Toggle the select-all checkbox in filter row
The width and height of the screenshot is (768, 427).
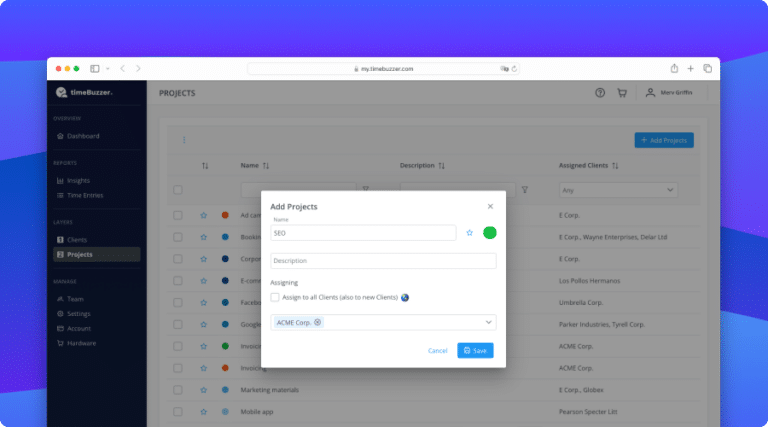tap(178, 190)
